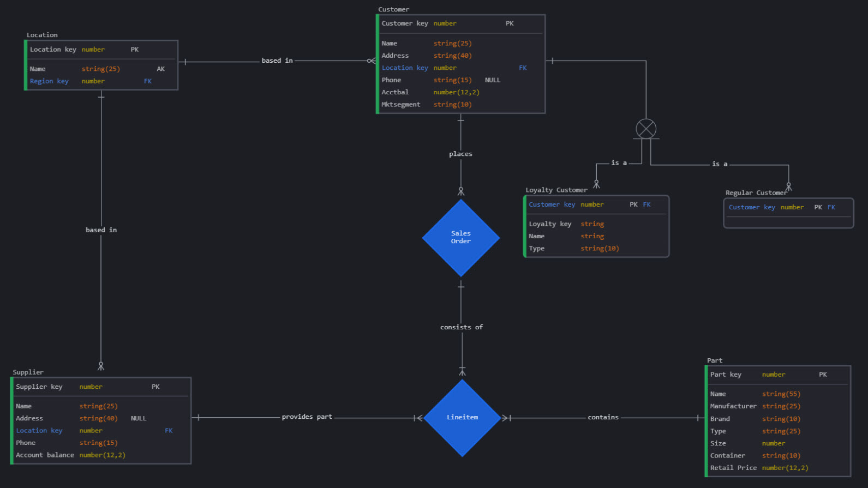Select the "places" relationship label
This screenshot has height=488, width=868.
click(460, 154)
